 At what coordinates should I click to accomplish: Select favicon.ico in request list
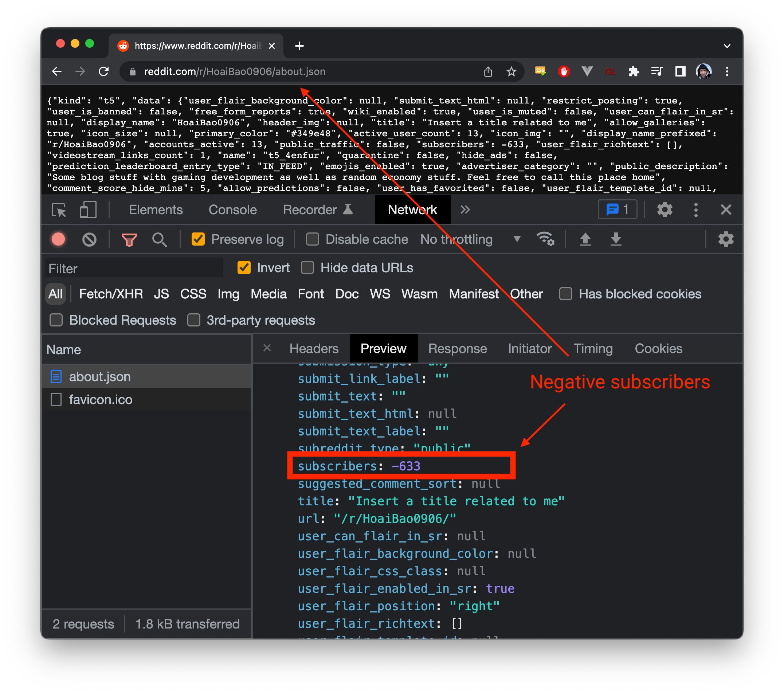pos(101,400)
